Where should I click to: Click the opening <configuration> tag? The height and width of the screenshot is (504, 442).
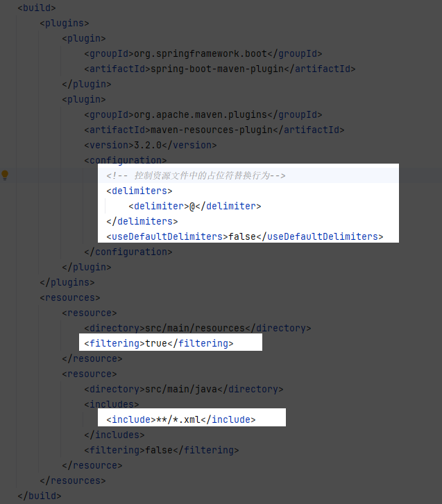126,160
